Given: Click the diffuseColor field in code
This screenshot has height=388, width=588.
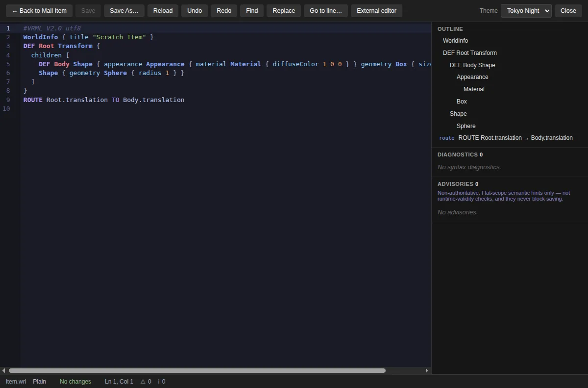Looking at the screenshot, I should (x=295, y=64).
